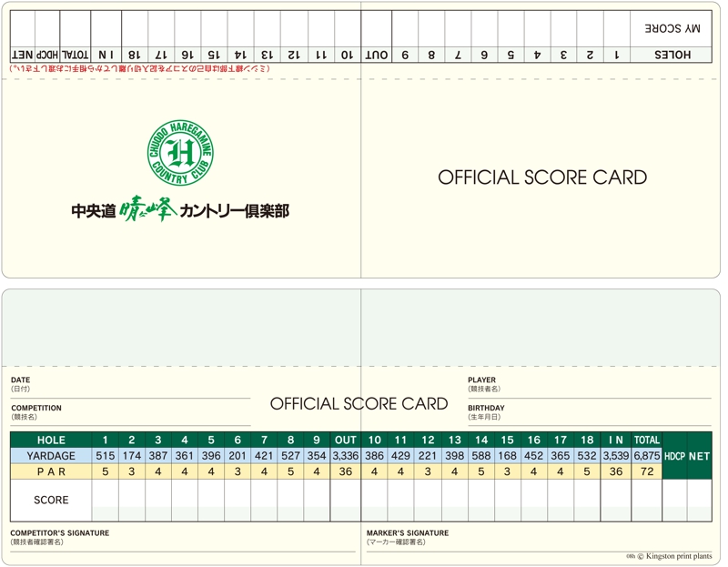Click the Kingston print plants credit
Screen dimensions: 728x567
pyautogui.click(x=669, y=556)
